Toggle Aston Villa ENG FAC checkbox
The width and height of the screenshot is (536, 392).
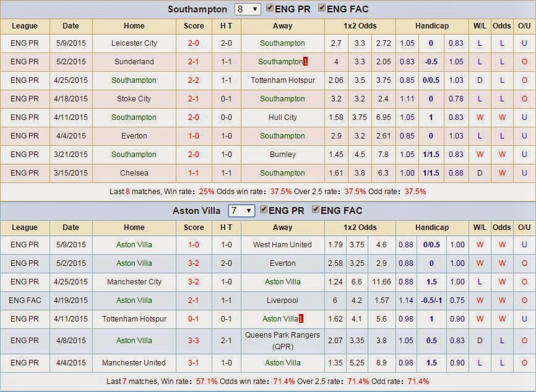point(316,210)
